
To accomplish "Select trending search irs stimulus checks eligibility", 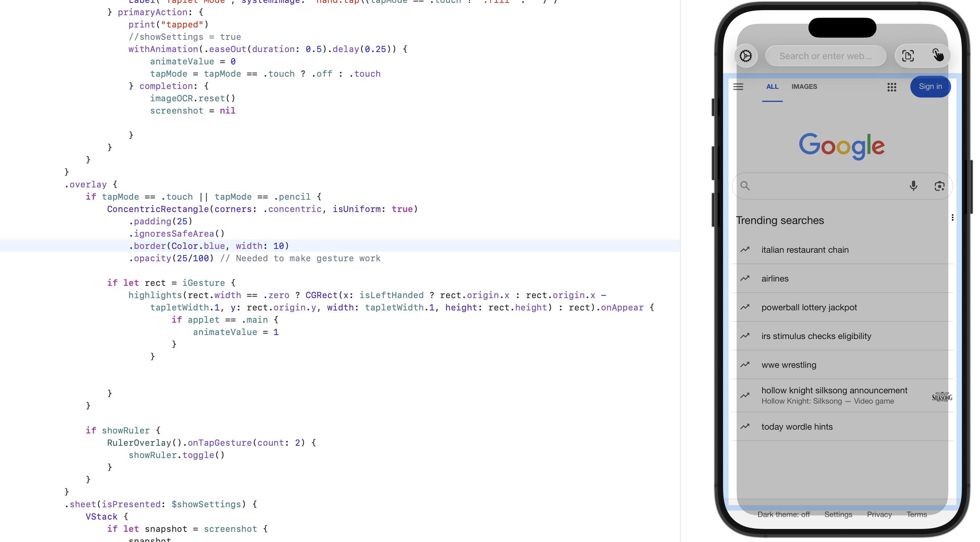I will (842, 336).
